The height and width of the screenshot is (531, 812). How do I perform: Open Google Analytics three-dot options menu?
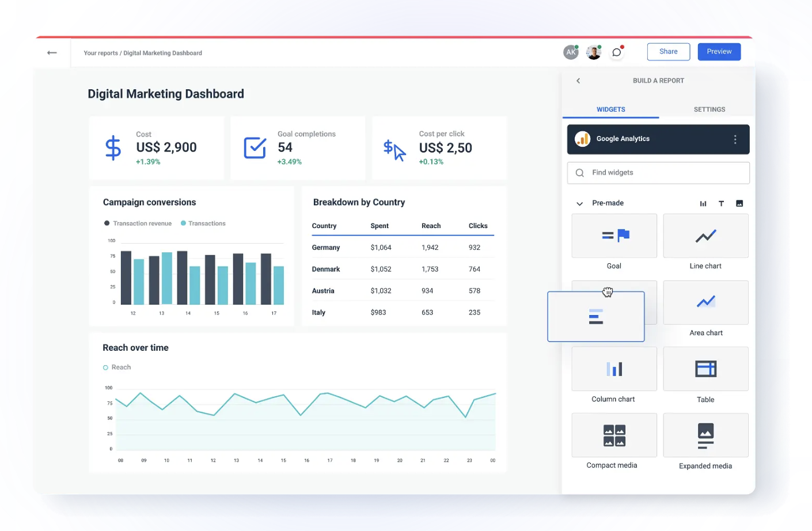[x=735, y=139]
